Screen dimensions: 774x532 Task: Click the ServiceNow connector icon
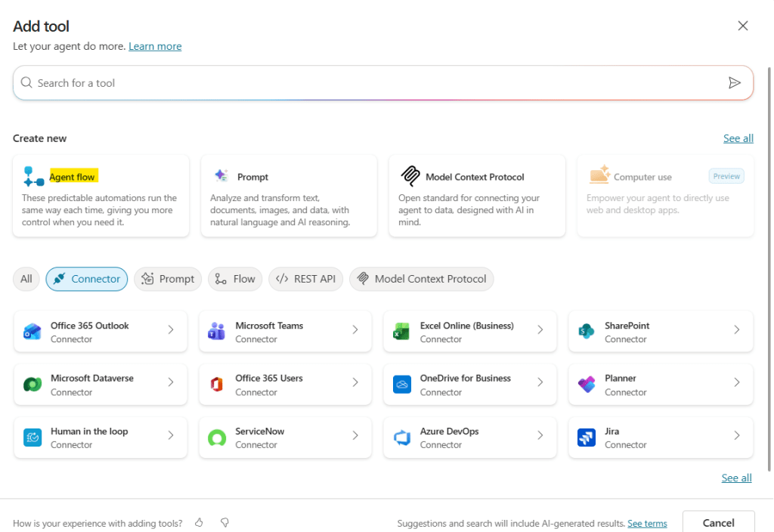tap(216, 437)
